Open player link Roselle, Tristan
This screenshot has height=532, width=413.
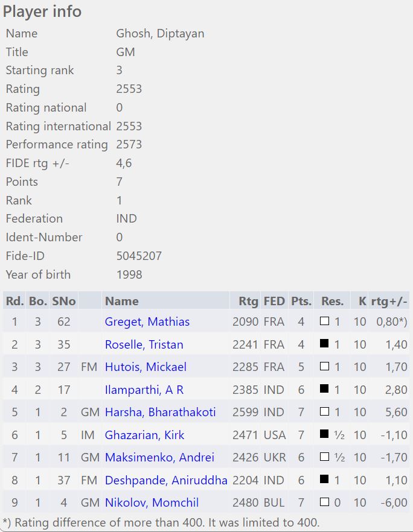coord(144,344)
